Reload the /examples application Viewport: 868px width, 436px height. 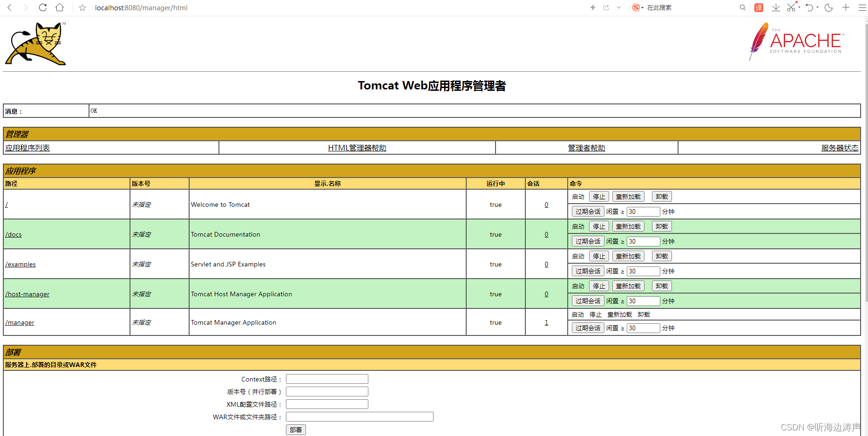(628, 256)
